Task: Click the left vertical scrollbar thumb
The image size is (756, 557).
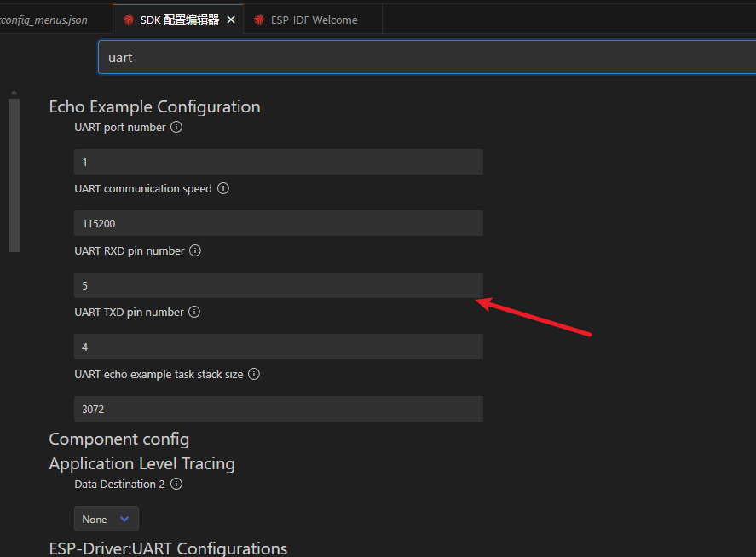Action: coord(14,175)
